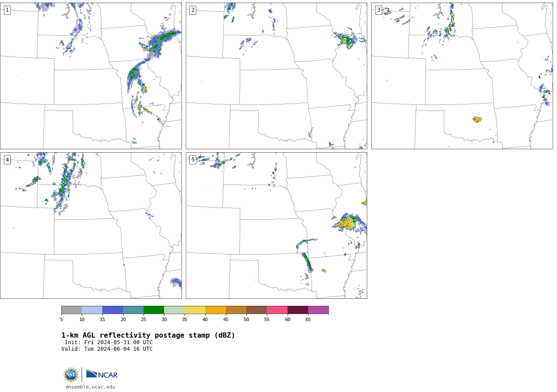Image resolution: width=557 pixels, height=392 pixels.
Task: Select the blue 15-20 dBZ swatch
Action: (113, 310)
